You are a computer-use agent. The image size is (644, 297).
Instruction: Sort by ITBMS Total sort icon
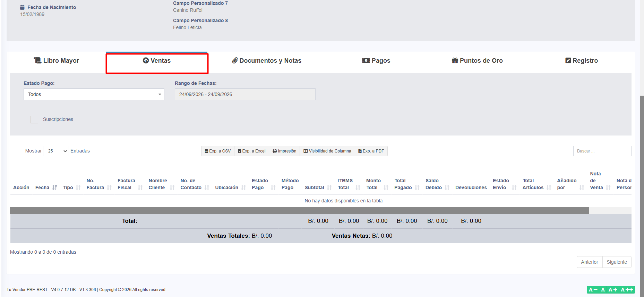coord(358,187)
